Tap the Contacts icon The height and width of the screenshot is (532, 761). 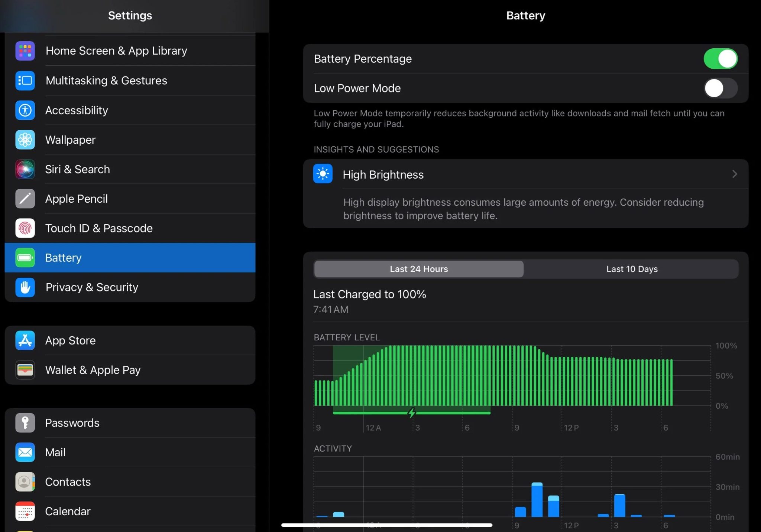click(25, 482)
